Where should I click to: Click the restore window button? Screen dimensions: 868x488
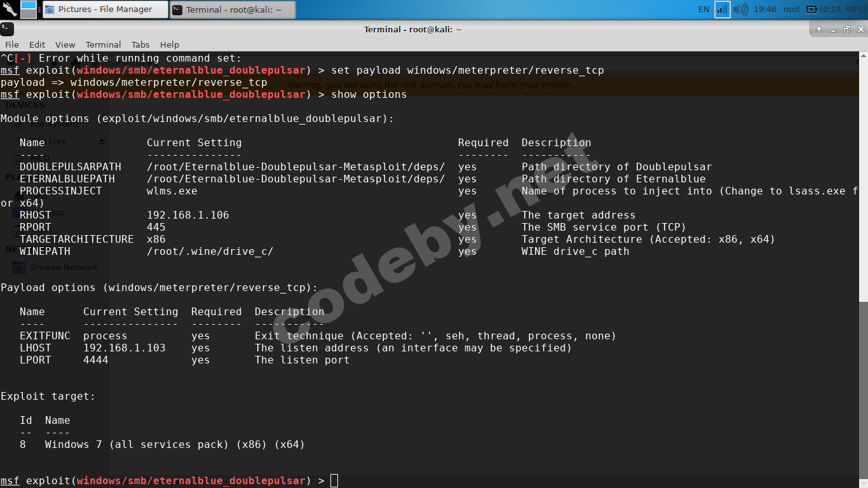pos(847,29)
